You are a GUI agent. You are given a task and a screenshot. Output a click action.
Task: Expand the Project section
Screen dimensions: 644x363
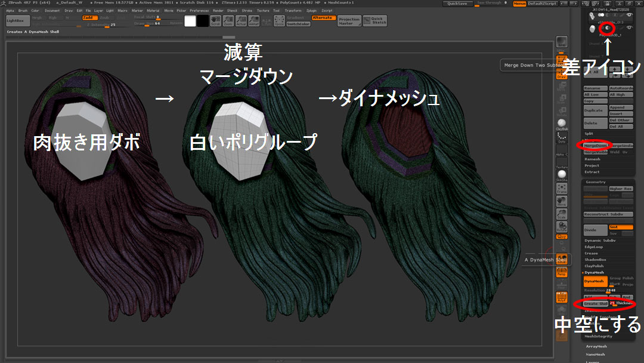[592, 165]
